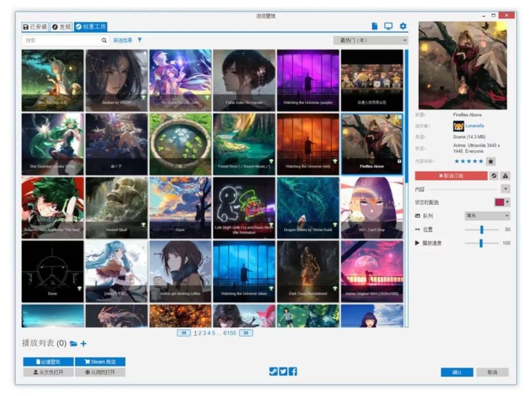Click the favorite star button beside the rating
The width and height of the screenshot is (532, 396).
[491, 162]
